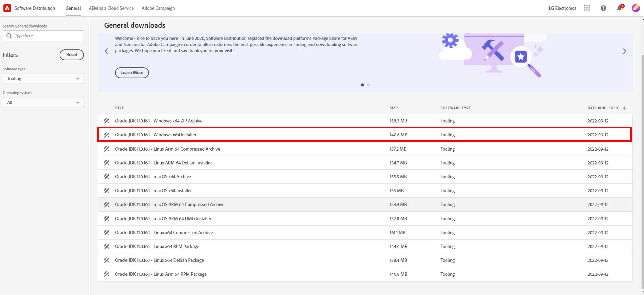Sort by Date Published arrow

click(624, 108)
